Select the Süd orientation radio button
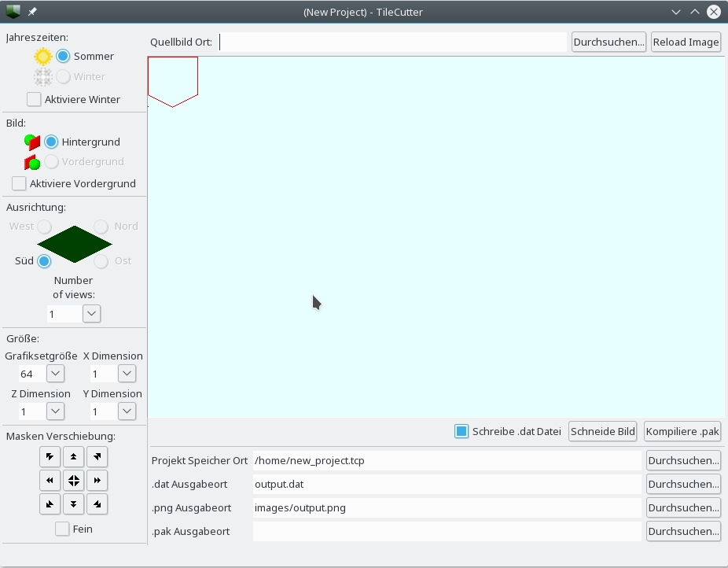This screenshot has width=728, height=568. (45, 260)
